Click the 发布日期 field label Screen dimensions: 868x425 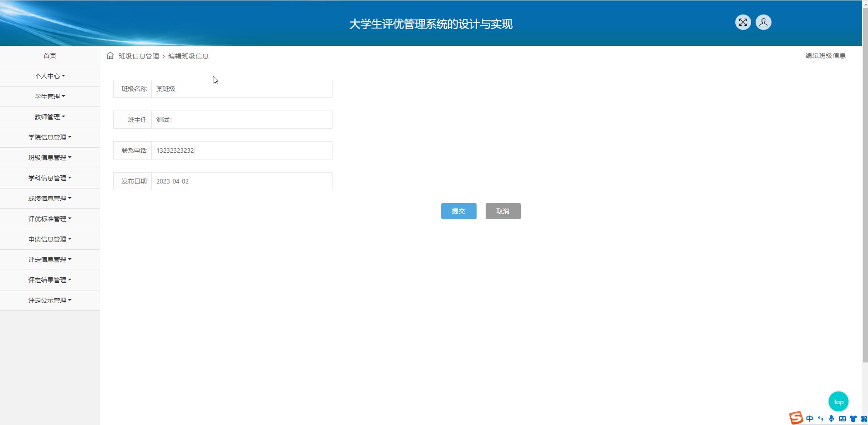click(134, 181)
